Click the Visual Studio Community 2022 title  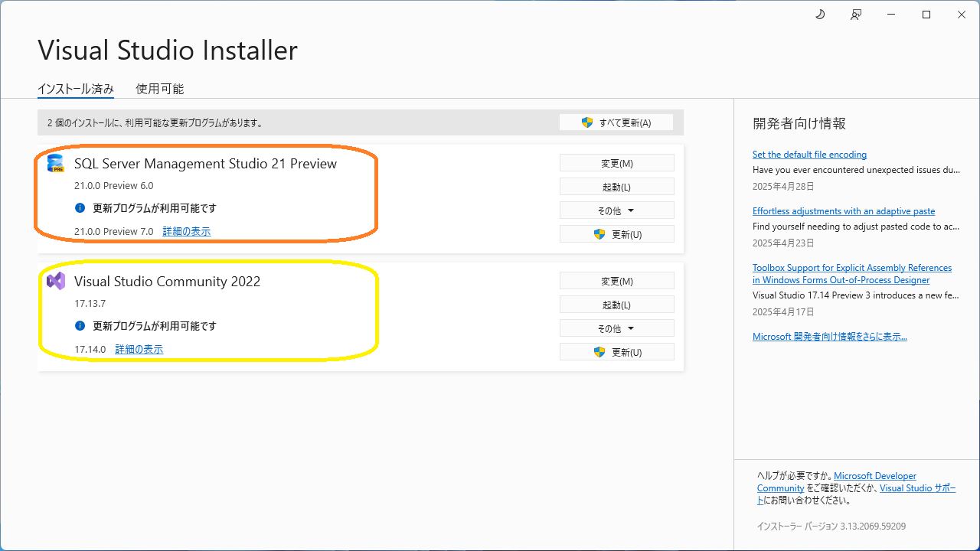[x=167, y=282]
